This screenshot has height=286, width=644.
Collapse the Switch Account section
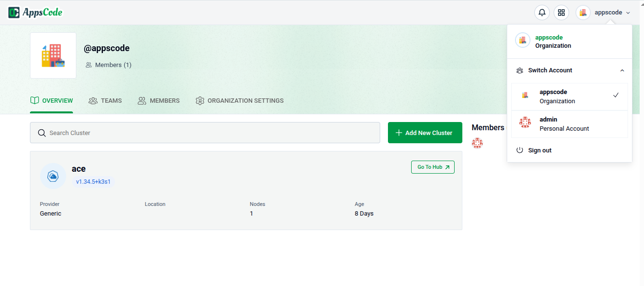622,70
